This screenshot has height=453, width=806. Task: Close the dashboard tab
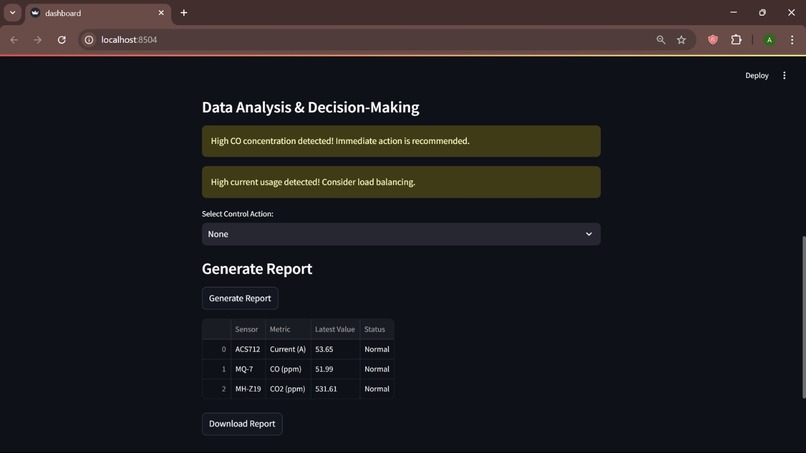click(161, 13)
